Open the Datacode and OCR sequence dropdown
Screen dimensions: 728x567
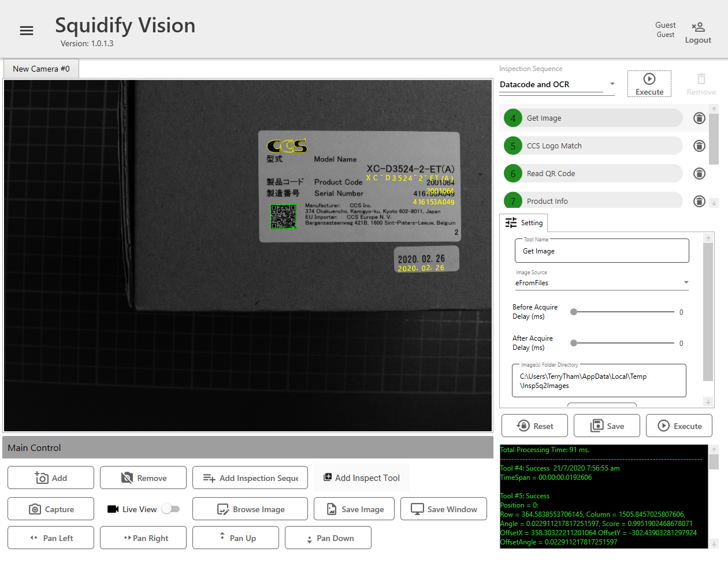[557, 84]
